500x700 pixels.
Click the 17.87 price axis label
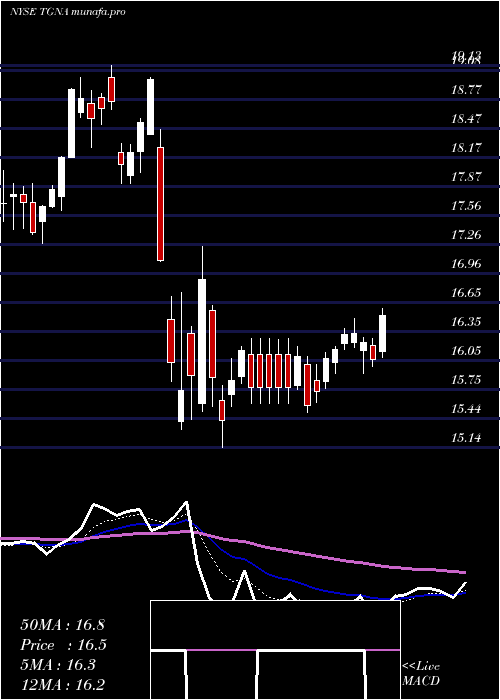pyautogui.click(x=466, y=177)
